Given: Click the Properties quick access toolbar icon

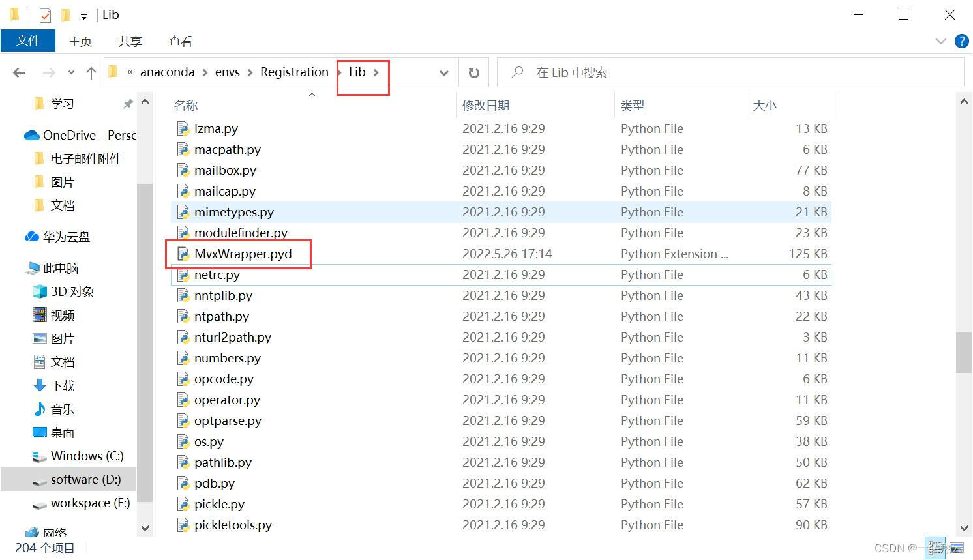Looking at the screenshot, I should [x=45, y=15].
